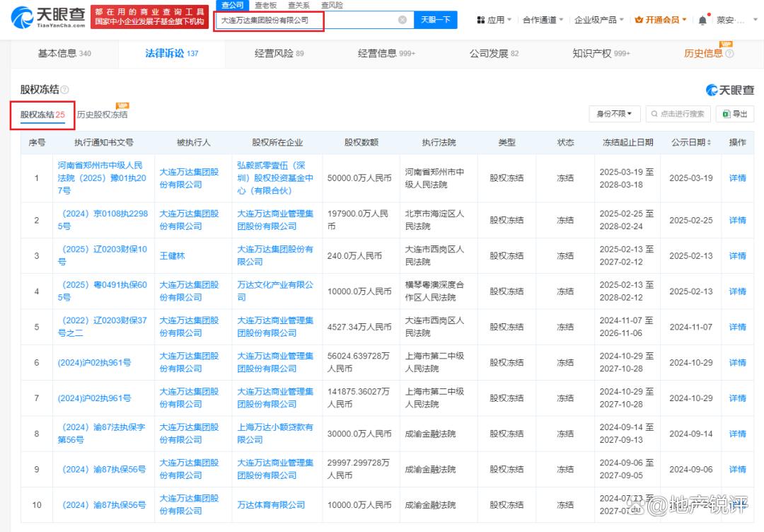This screenshot has height=532, width=764.
Task: Open 详情 for row 3 with 王健林
Action: 737,256
